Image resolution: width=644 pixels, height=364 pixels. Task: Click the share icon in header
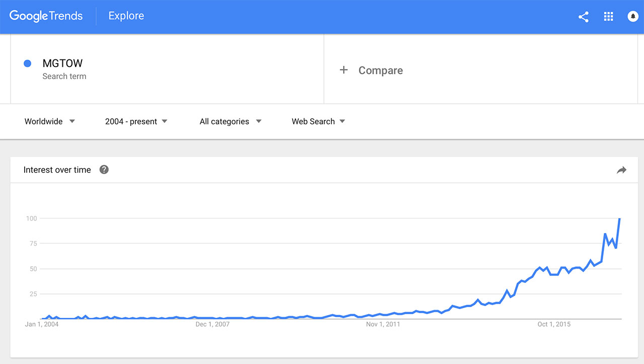point(584,17)
